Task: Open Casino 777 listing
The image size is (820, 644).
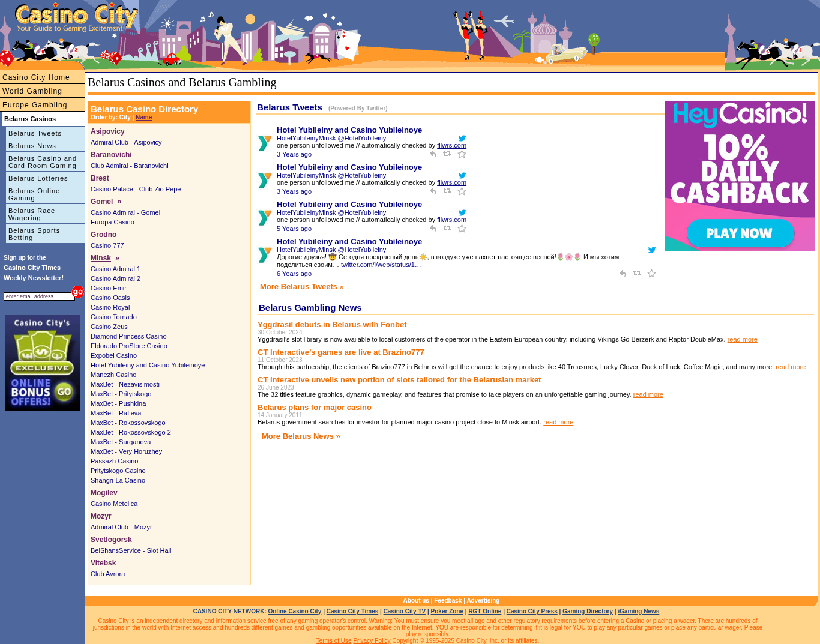Action: [107, 245]
